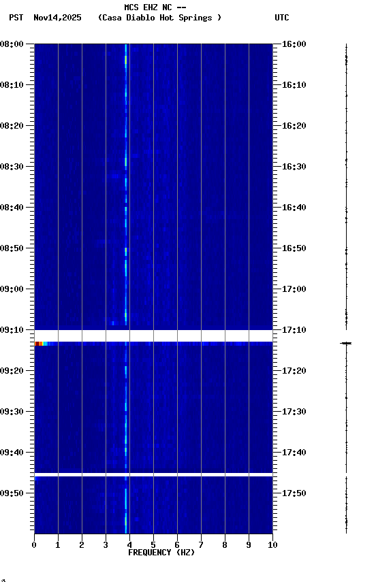Select the 08:10 PST time label
The width and height of the screenshot is (376, 588).
click(12, 85)
